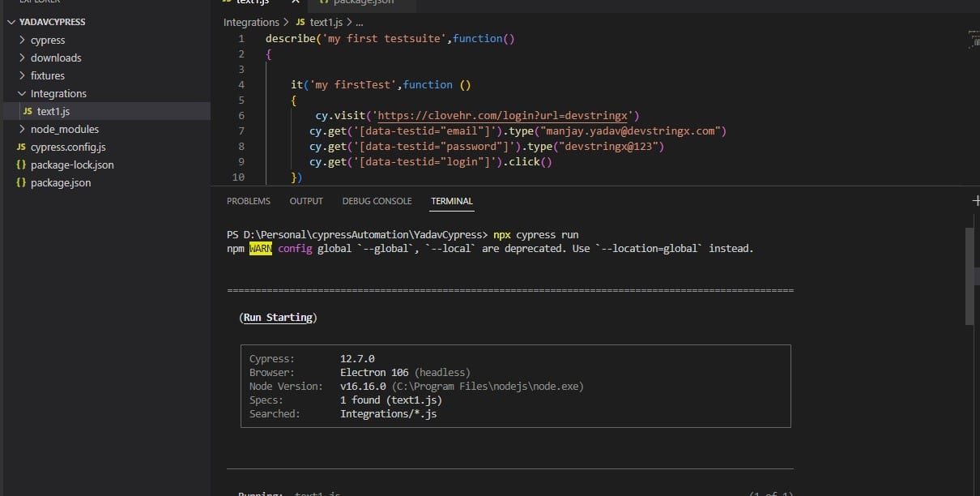The width and height of the screenshot is (980, 496).
Task: Click the login click() code line
Action: (431, 161)
